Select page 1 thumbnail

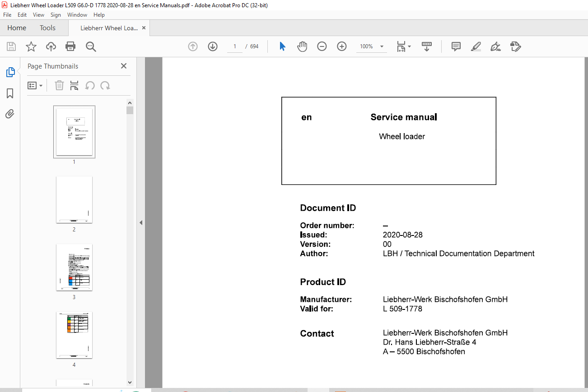click(75, 132)
